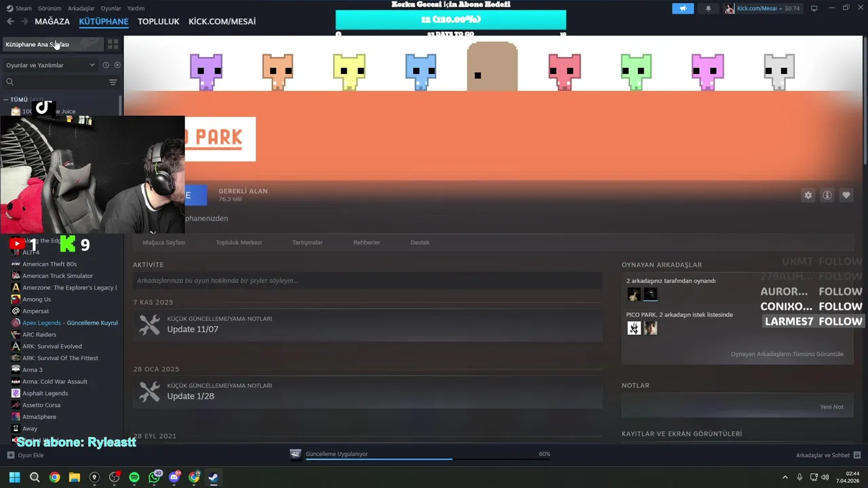This screenshot has height=488, width=868.
Task: Open the Oyunlar menu
Action: [111, 8]
